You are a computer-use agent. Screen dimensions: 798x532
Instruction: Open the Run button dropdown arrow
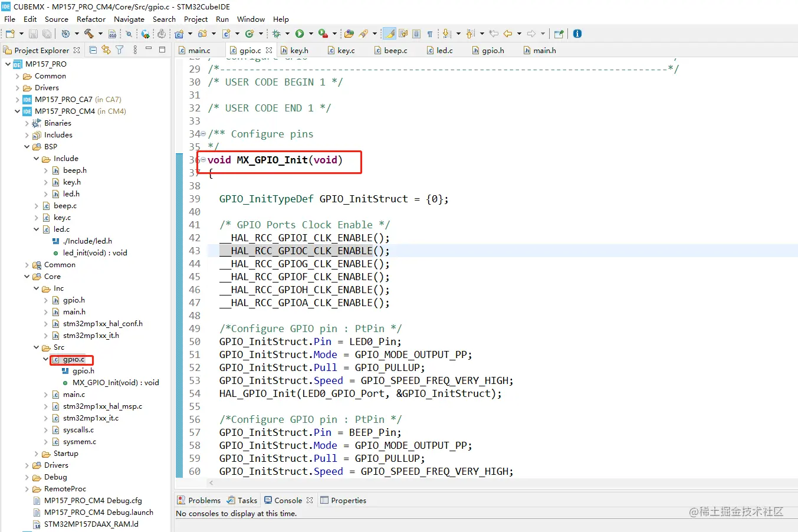(311, 34)
